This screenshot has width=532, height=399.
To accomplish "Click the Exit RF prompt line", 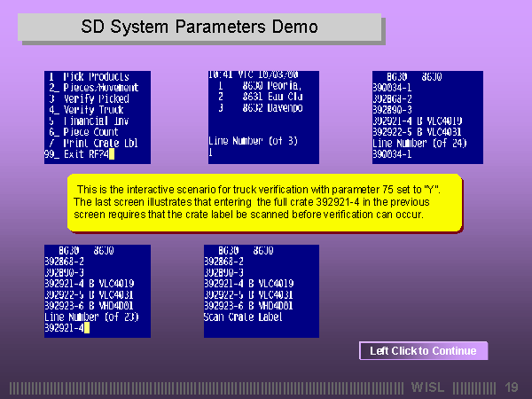I will pos(80,154).
